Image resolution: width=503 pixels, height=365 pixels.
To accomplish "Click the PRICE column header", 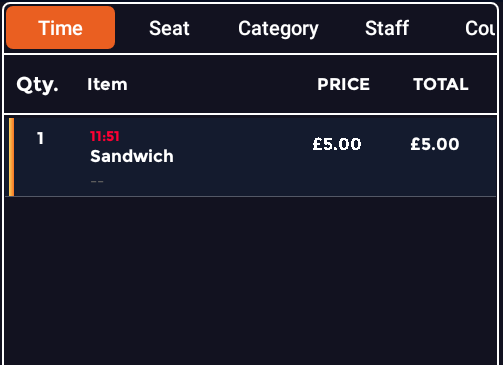I will tap(343, 84).
